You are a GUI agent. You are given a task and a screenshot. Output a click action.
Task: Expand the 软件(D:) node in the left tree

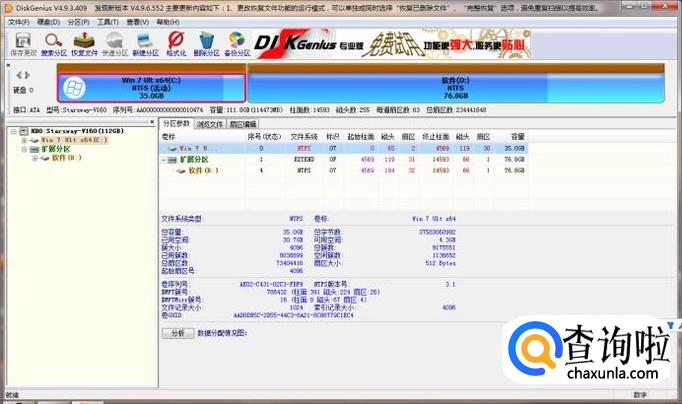35,158
